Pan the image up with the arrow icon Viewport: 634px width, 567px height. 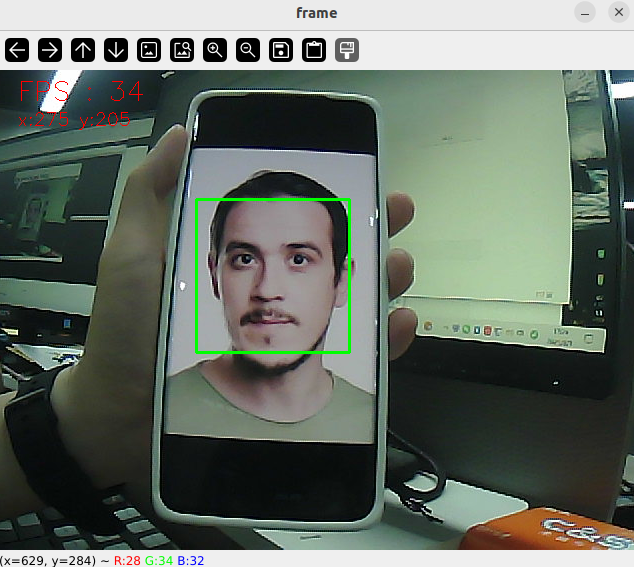pyautogui.click(x=83, y=50)
